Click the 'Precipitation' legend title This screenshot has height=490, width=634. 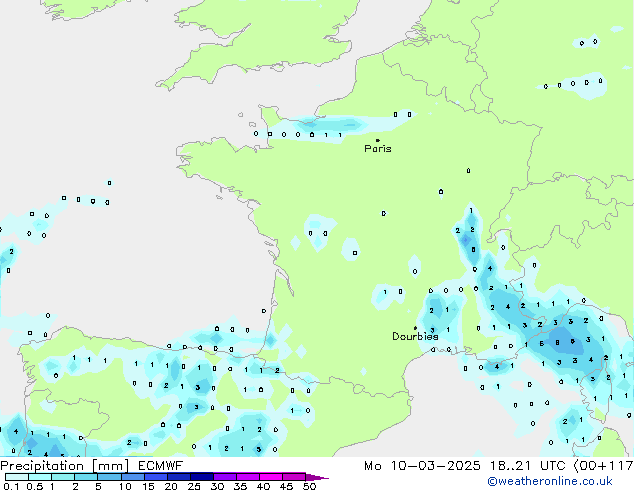pos(42,466)
